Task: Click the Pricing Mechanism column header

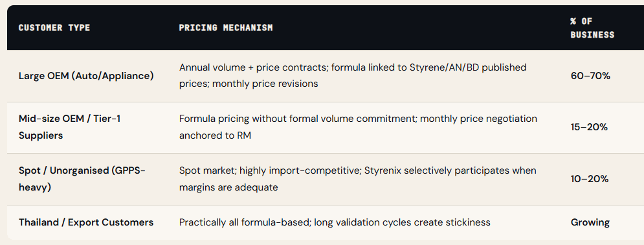Action: pyautogui.click(x=226, y=28)
